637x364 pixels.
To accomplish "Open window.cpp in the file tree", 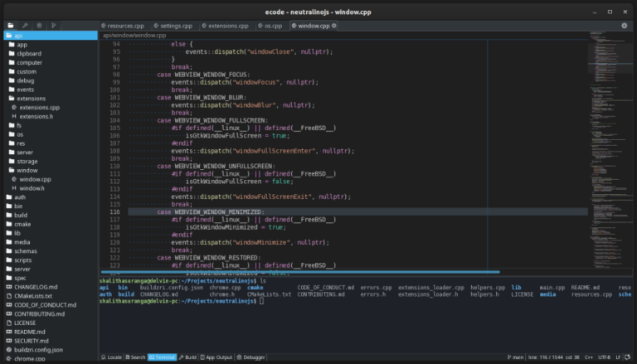I will [51, 179].
